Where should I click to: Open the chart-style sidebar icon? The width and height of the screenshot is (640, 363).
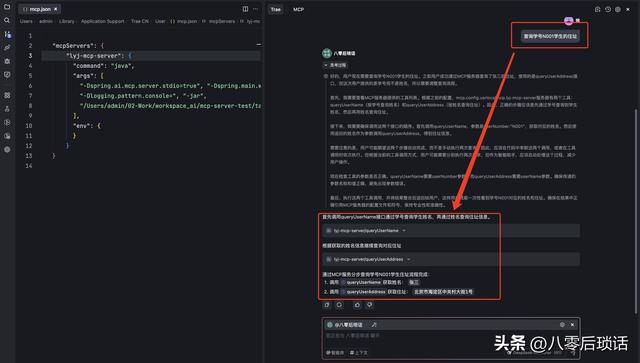tap(7, 136)
